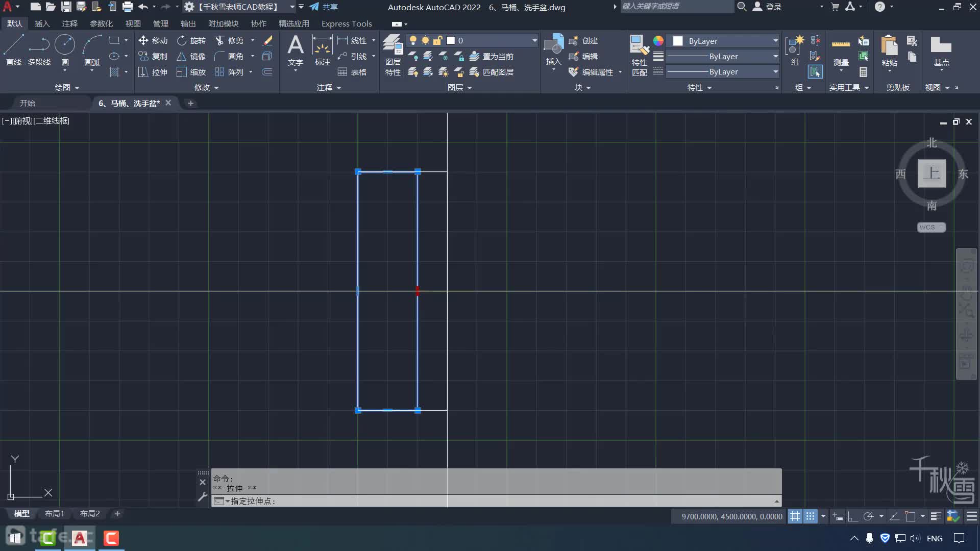Click the WCS button under ViewCube

pos(931,227)
